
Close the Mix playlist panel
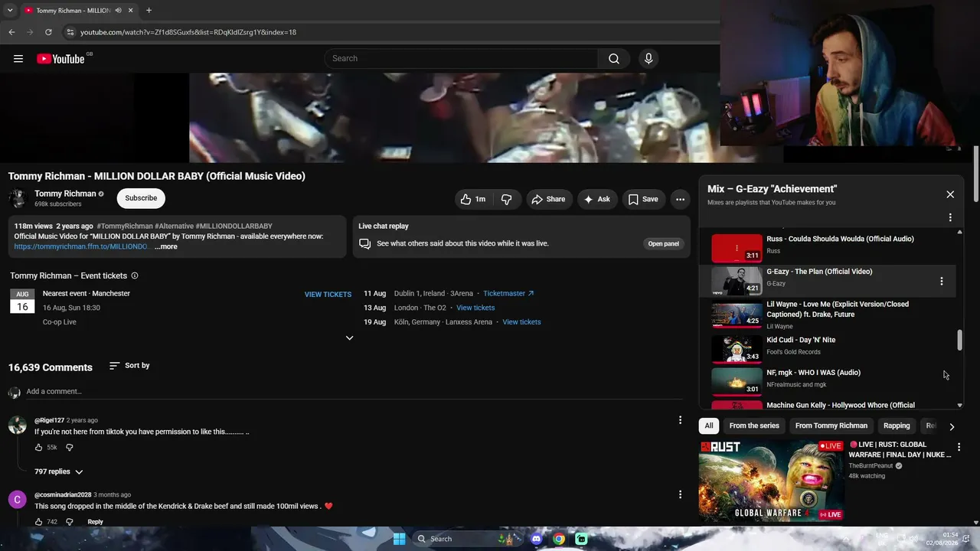[x=950, y=194]
